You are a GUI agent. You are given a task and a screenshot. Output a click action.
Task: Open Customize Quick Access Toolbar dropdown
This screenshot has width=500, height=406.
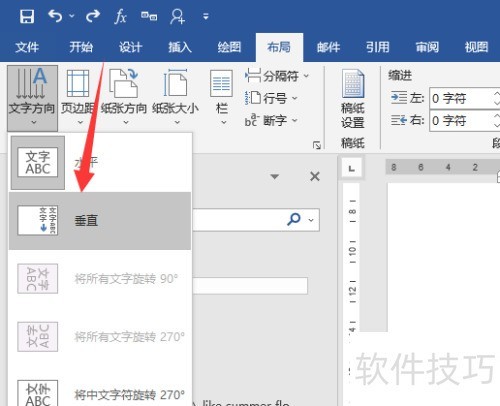[206, 16]
